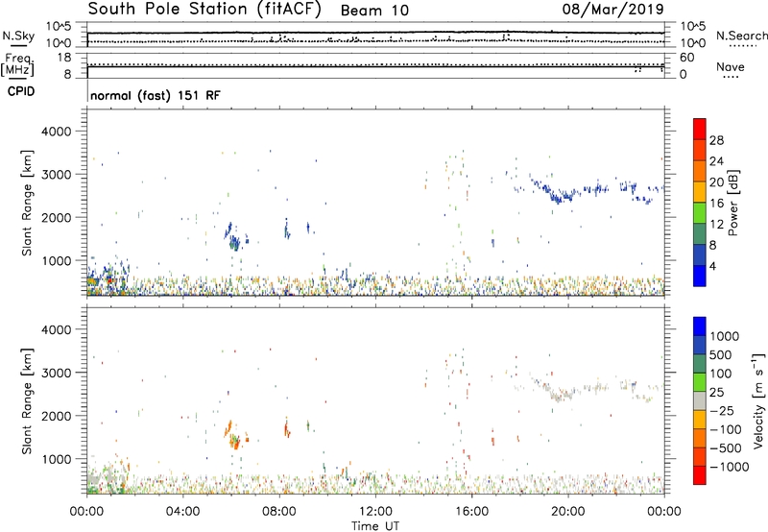Click the "Nave" legend label
This screenshot has height=532, width=768.
[731, 67]
